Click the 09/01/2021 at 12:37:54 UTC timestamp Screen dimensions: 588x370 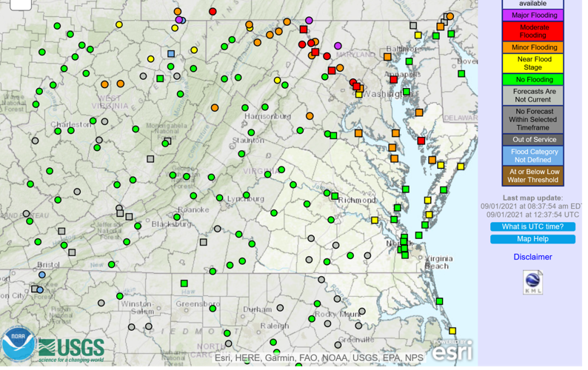(532, 215)
